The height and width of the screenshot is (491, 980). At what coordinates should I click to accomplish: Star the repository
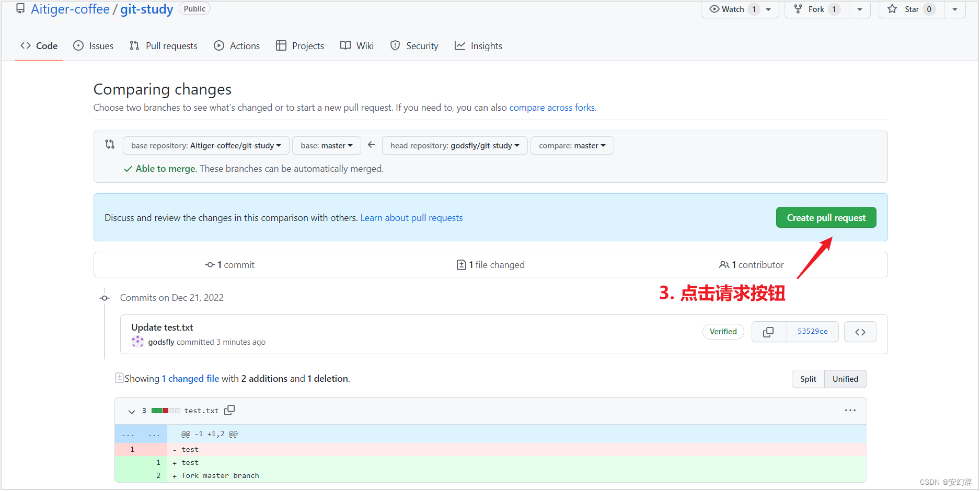[912, 9]
